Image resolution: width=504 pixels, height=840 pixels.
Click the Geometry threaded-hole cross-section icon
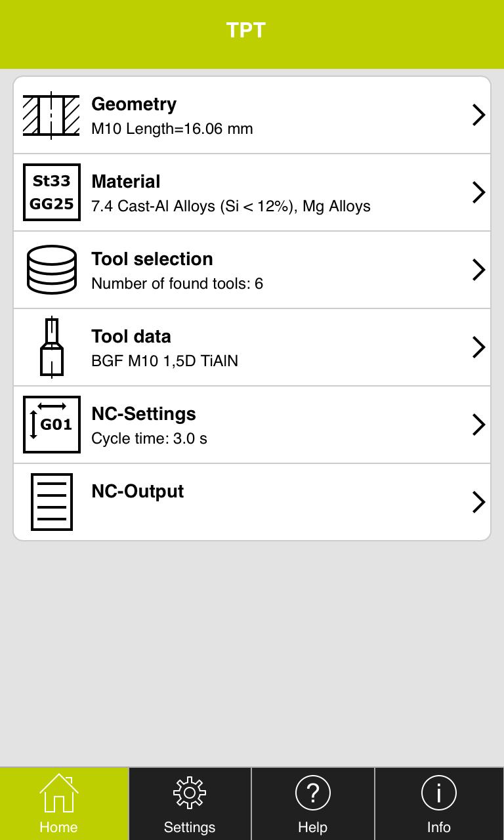(x=51, y=115)
